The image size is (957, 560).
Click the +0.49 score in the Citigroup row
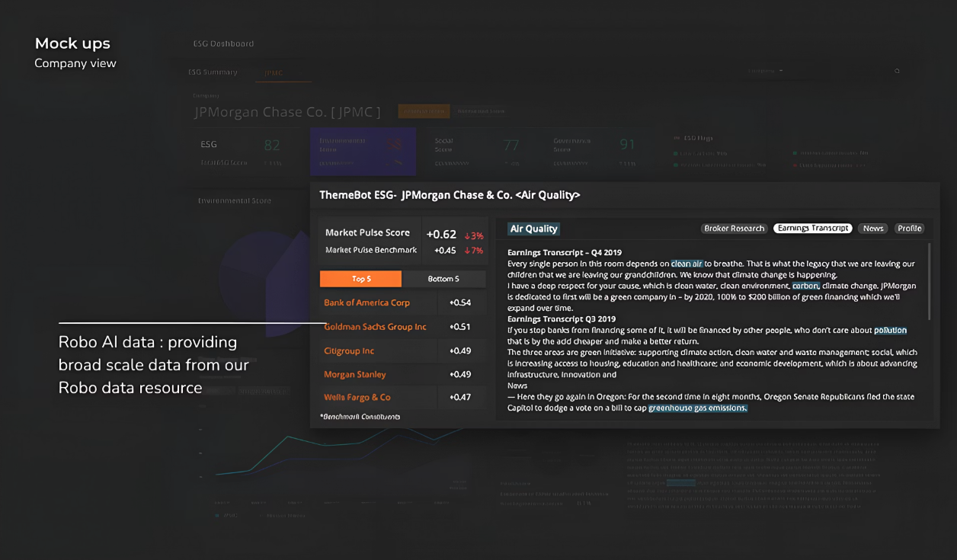click(460, 351)
